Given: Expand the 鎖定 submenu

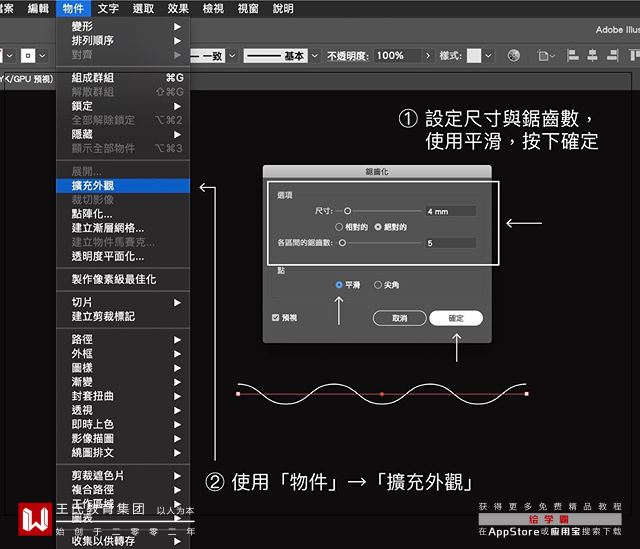Looking at the screenshot, I should [x=123, y=106].
